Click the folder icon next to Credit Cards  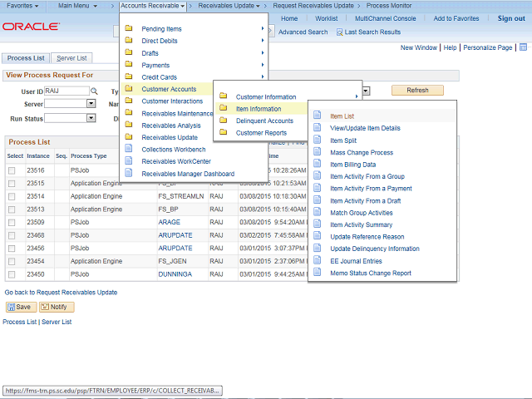pyautogui.click(x=129, y=77)
